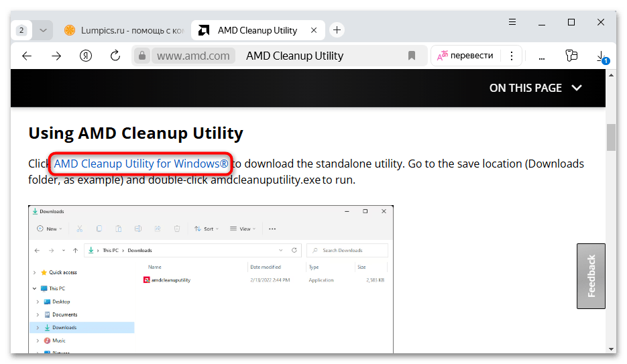
Task: Open the downloads panel arrow icon
Action: click(602, 56)
